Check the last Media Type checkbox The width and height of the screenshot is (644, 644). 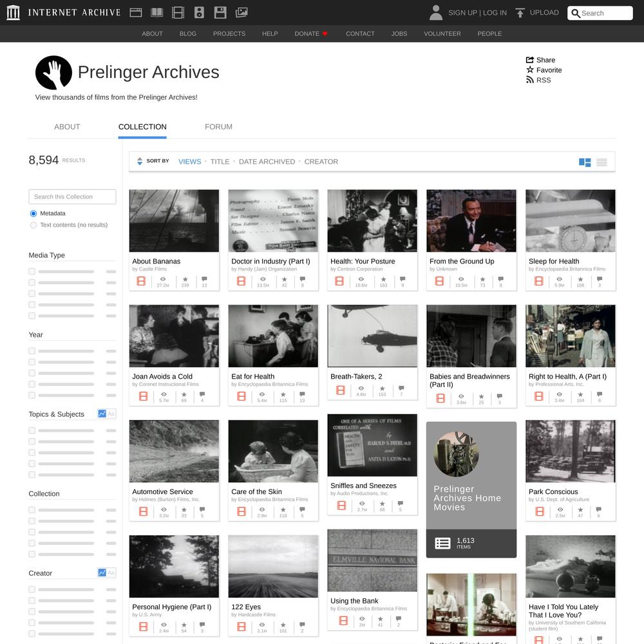(32, 316)
